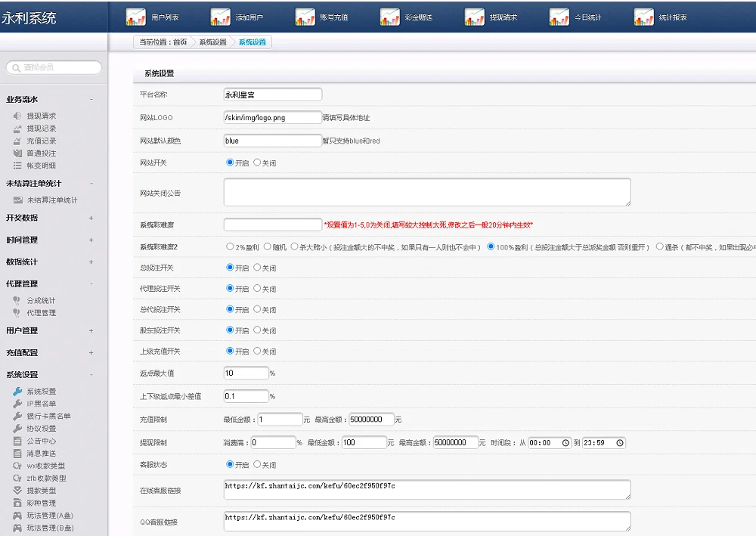Viewport: 756px width, 536px height.
Task: Focus the 平台名称 text field
Action: click(x=273, y=94)
